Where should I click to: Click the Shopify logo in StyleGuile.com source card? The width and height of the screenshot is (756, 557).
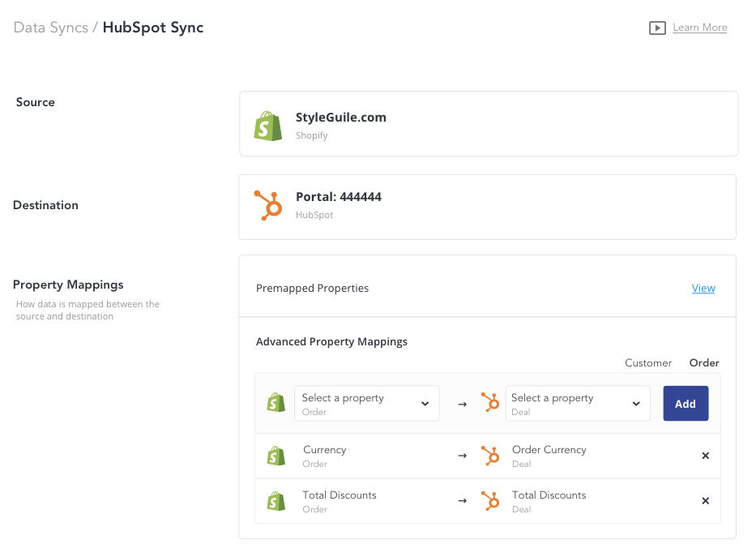pos(268,126)
